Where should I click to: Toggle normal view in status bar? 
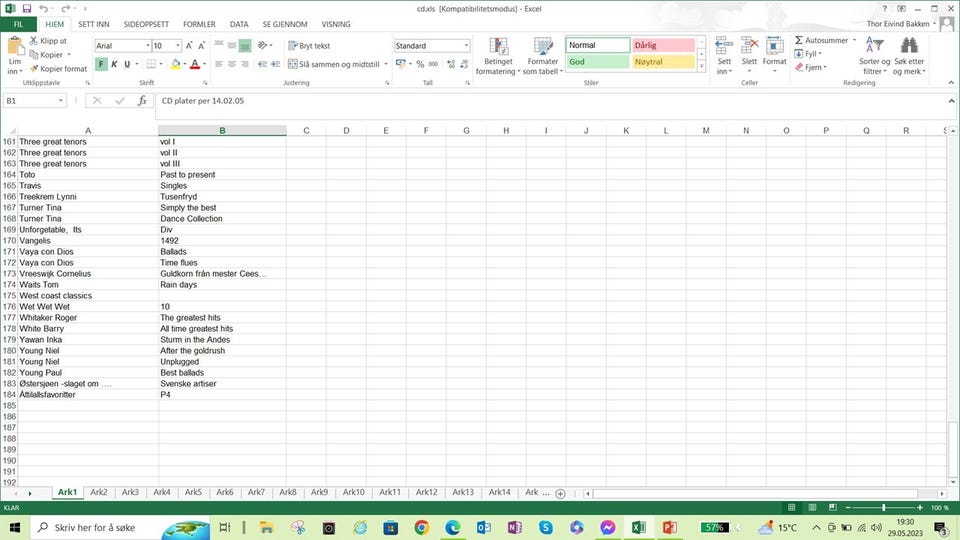tap(791, 508)
